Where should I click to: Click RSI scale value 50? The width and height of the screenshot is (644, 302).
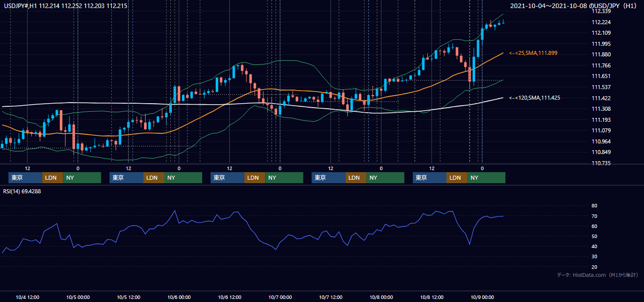tap(594, 236)
